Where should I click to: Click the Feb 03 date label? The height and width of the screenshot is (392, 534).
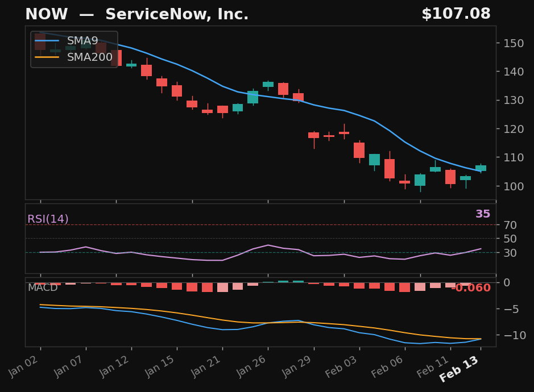341,366
